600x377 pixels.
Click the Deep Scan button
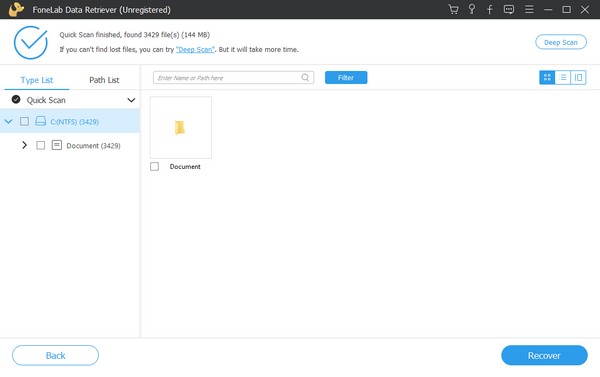pyautogui.click(x=561, y=42)
